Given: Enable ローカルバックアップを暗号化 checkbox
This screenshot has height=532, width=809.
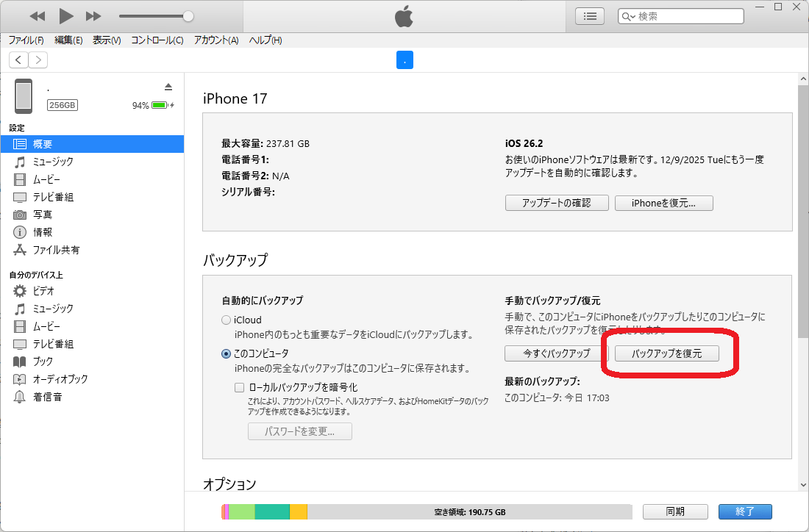Looking at the screenshot, I should coord(240,387).
